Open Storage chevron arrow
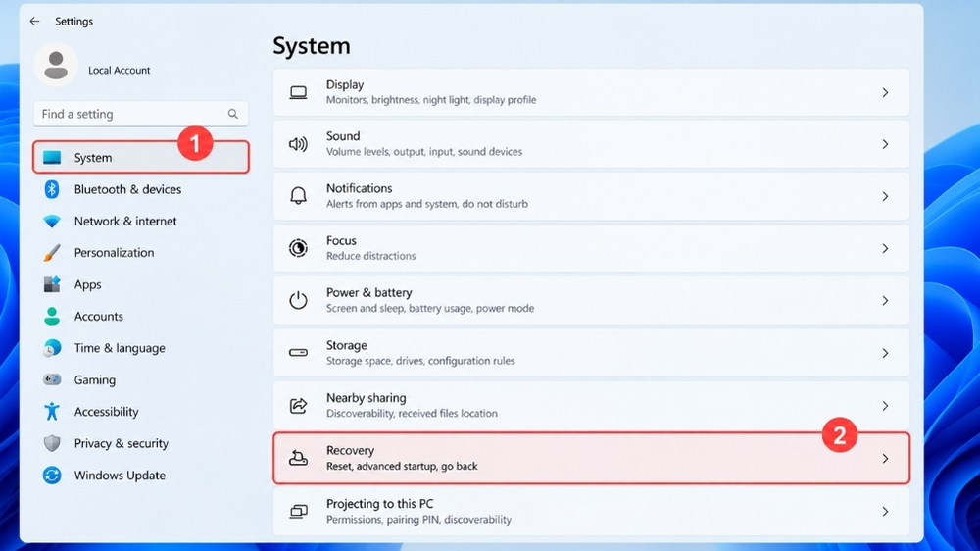 (885, 353)
